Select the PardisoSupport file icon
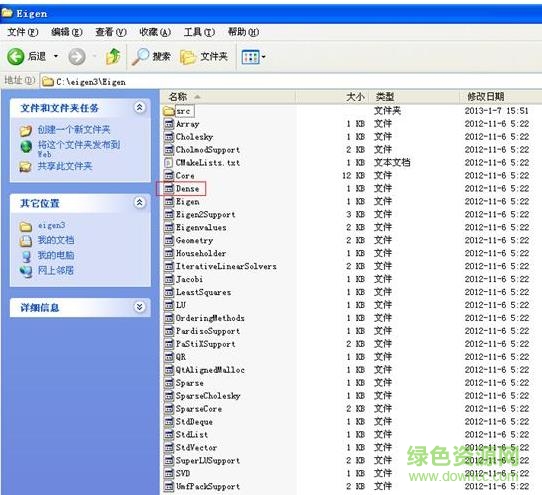The width and height of the screenshot is (542, 495). click(169, 331)
